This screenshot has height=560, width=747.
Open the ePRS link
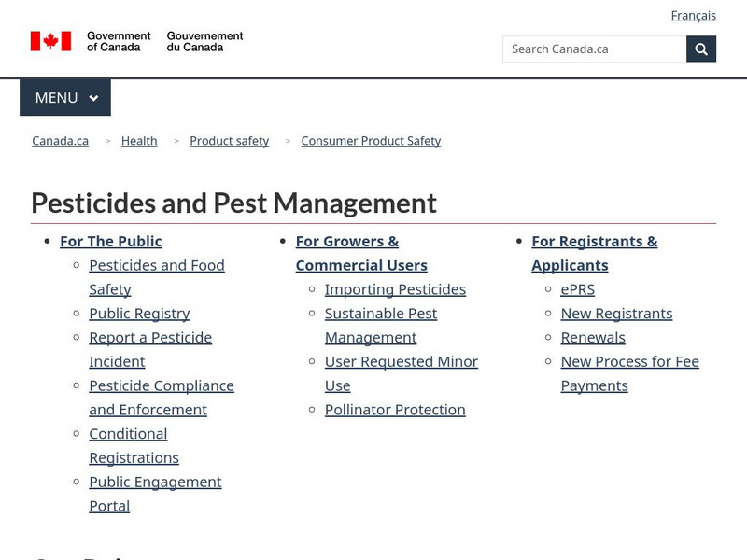577,289
